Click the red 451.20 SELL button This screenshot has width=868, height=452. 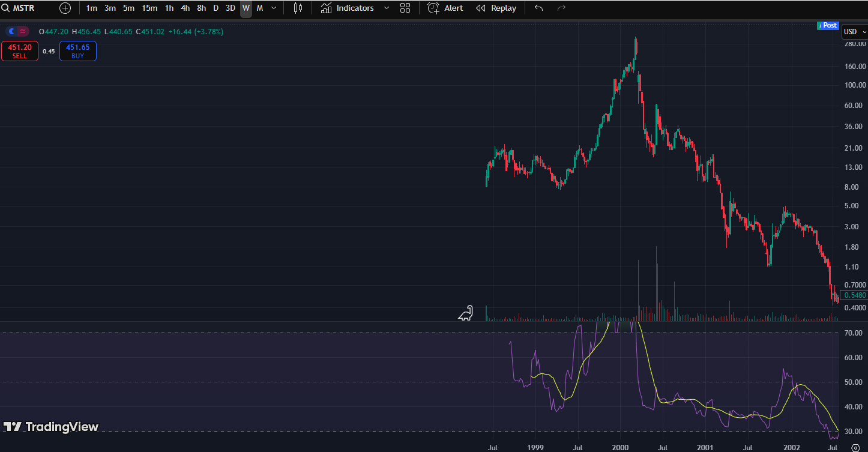pyautogui.click(x=20, y=51)
